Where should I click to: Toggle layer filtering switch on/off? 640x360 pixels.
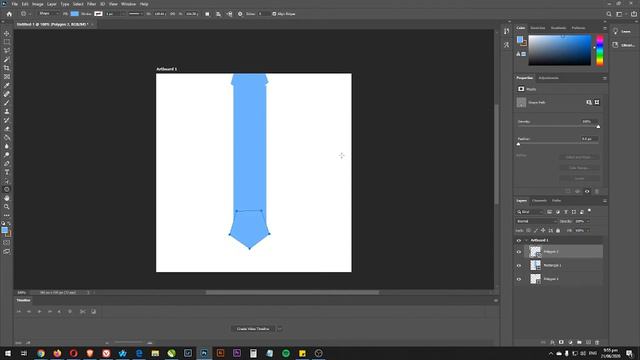click(589, 211)
